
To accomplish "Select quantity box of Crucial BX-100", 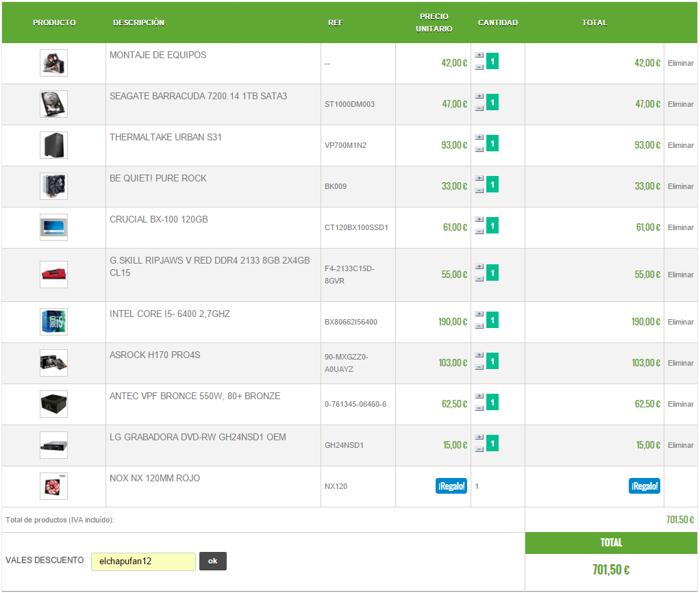I will [x=492, y=225].
